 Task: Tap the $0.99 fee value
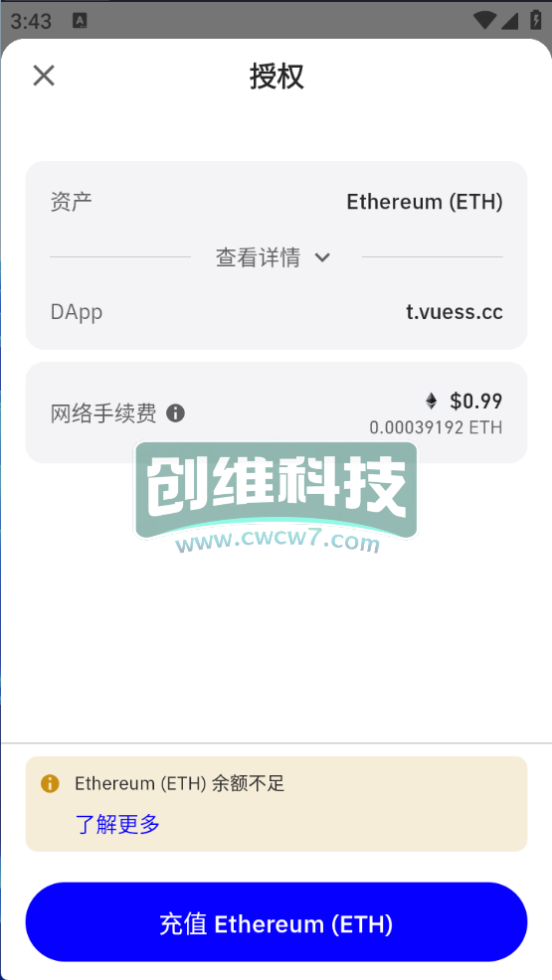pyautogui.click(x=475, y=402)
